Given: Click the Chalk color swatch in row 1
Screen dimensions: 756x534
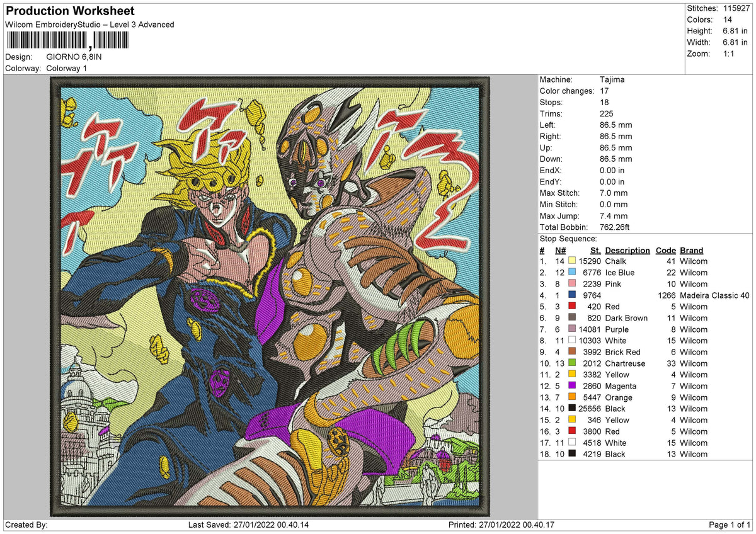Looking at the screenshot, I should tap(571, 261).
